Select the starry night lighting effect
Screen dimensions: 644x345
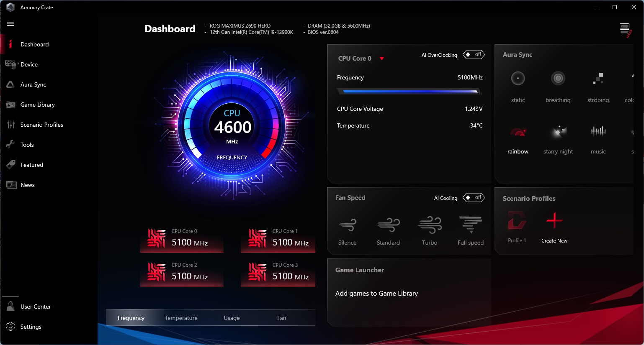[558, 132]
